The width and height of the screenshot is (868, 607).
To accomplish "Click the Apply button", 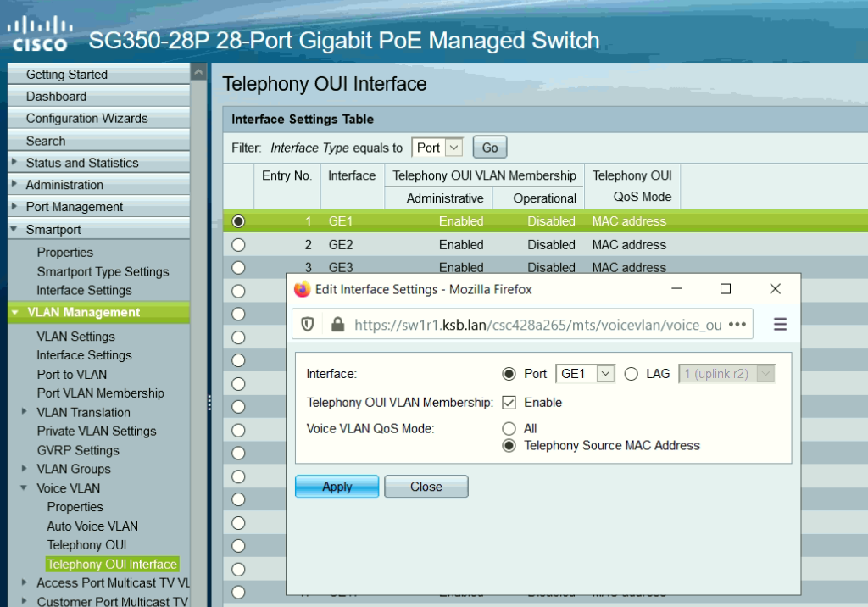I will coord(337,487).
